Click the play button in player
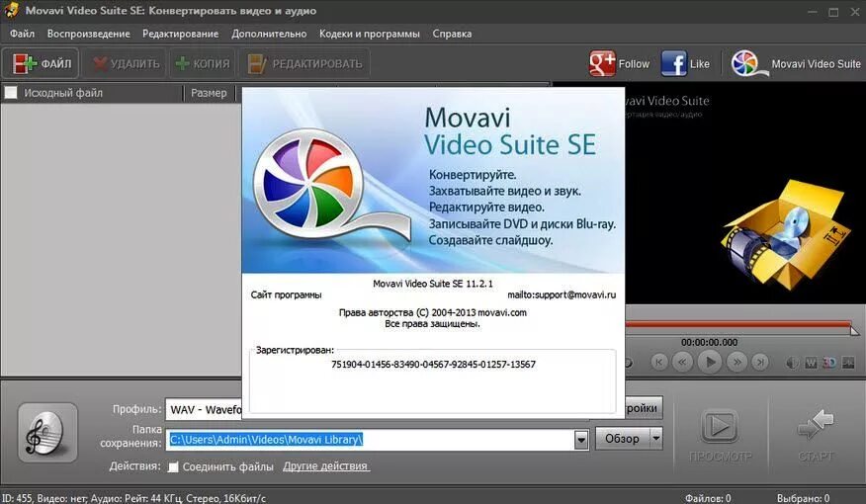The width and height of the screenshot is (866, 504). 710,362
